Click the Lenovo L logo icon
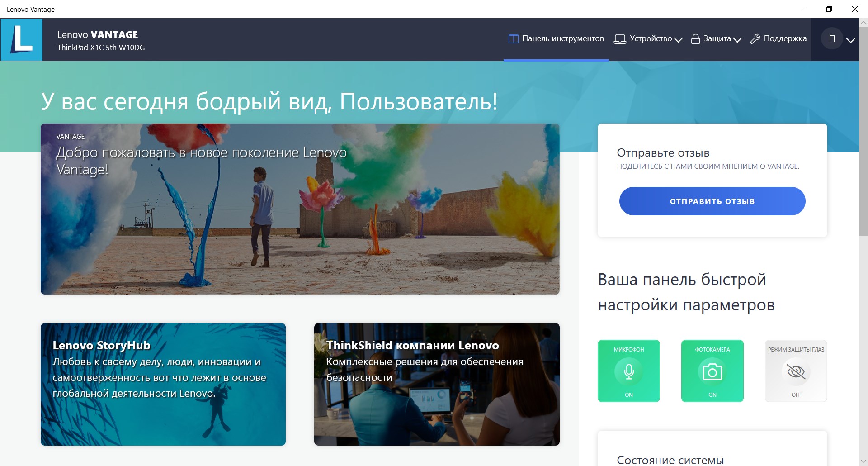 coord(22,39)
